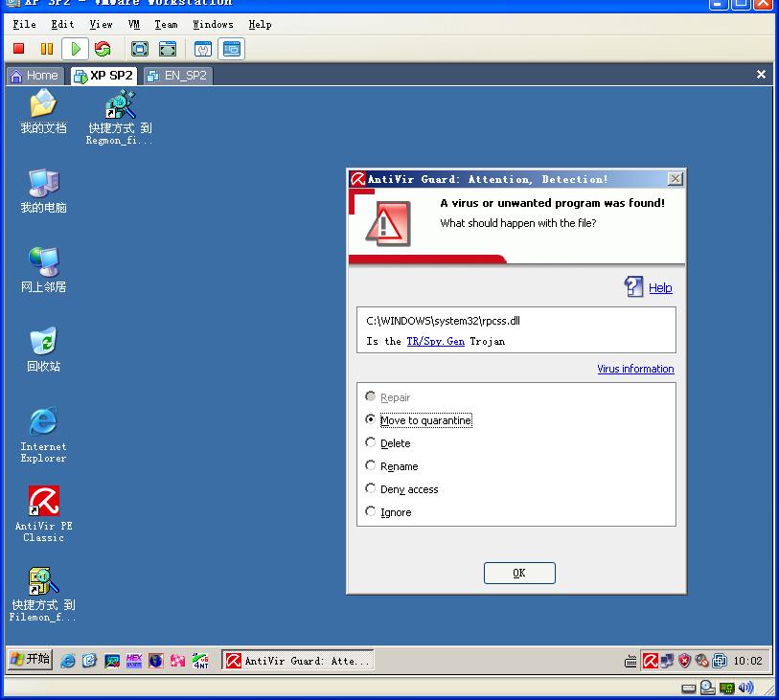Switch to the XP SP2 tab
Image resolution: width=779 pixels, height=700 pixels.
coord(103,76)
